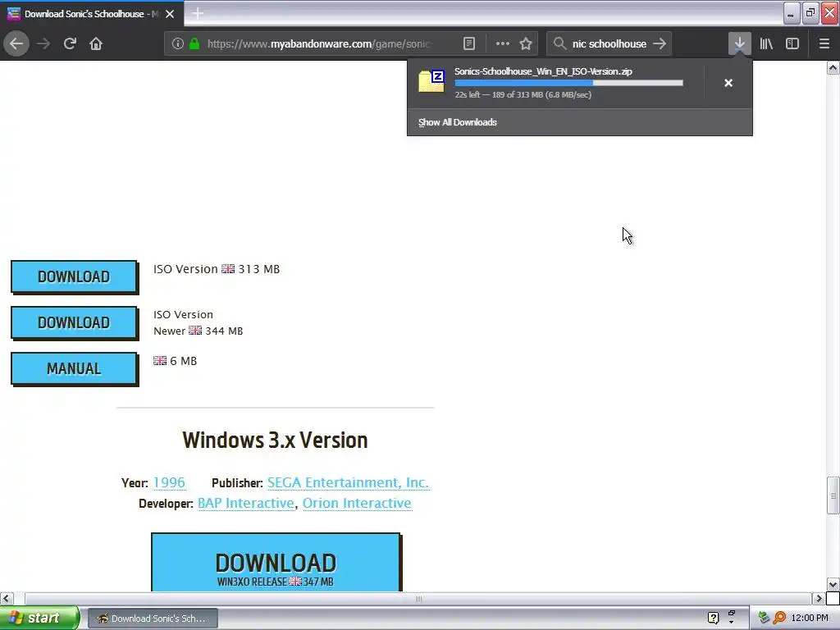This screenshot has height=630, width=840.
Task: Download the 313 MB ISO Version
Action: pyautogui.click(x=74, y=277)
